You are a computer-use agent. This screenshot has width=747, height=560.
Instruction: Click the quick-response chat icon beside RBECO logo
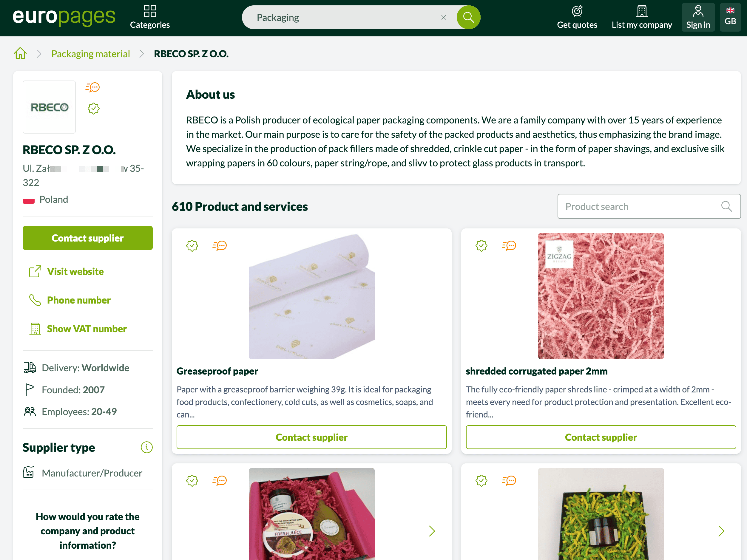[92, 87]
